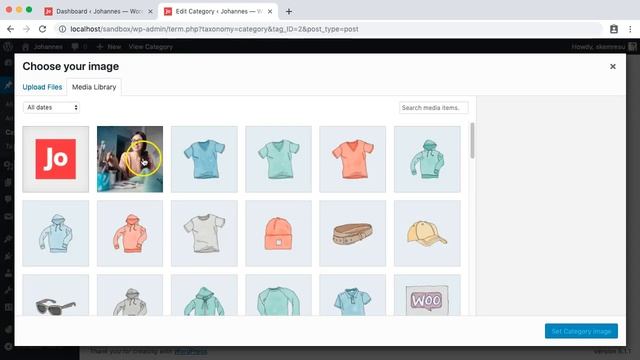The width and height of the screenshot is (640, 360).
Task: Go forward in browser history
Action: click(x=27, y=29)
